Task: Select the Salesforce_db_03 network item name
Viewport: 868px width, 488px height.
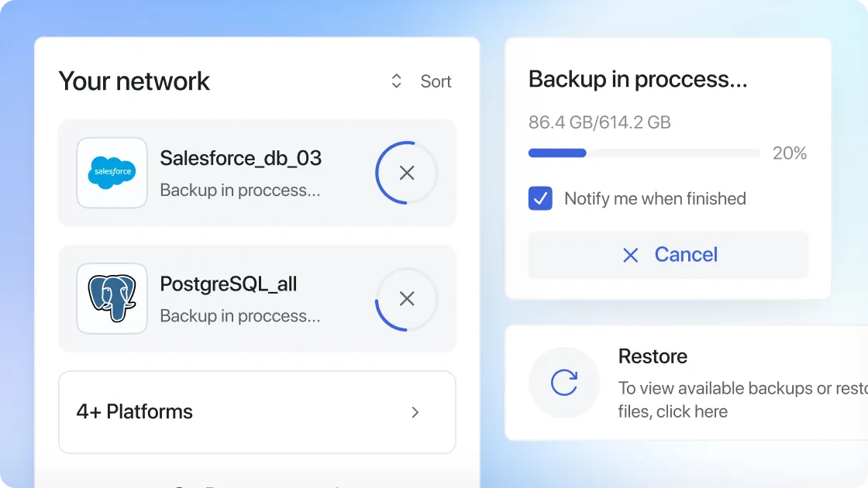Action: [240, 158]
